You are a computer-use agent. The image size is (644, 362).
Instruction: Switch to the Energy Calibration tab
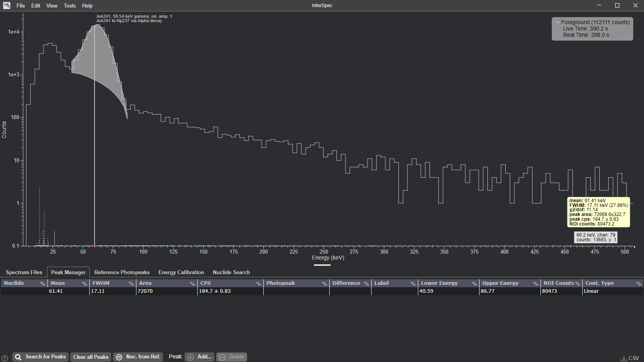pos(181,272)
